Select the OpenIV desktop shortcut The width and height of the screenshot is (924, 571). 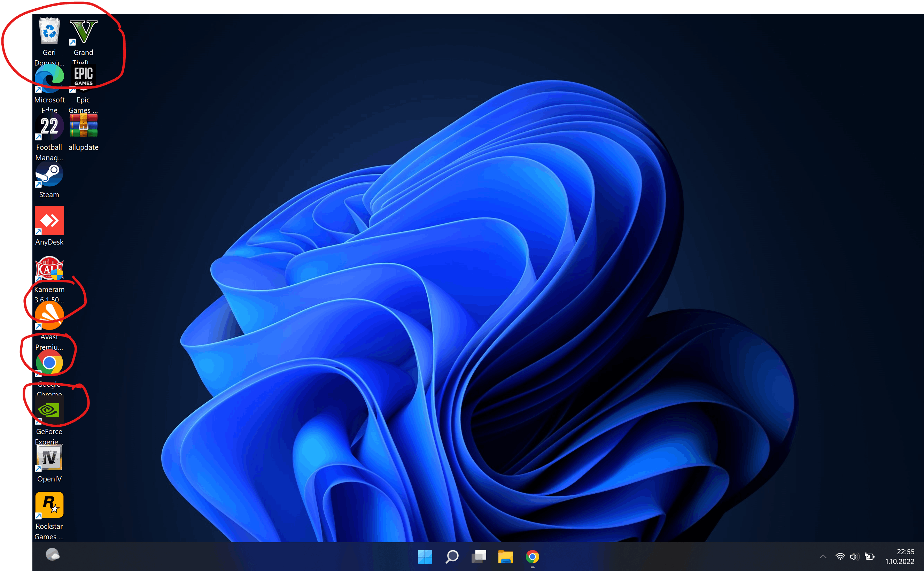[49, 458]
